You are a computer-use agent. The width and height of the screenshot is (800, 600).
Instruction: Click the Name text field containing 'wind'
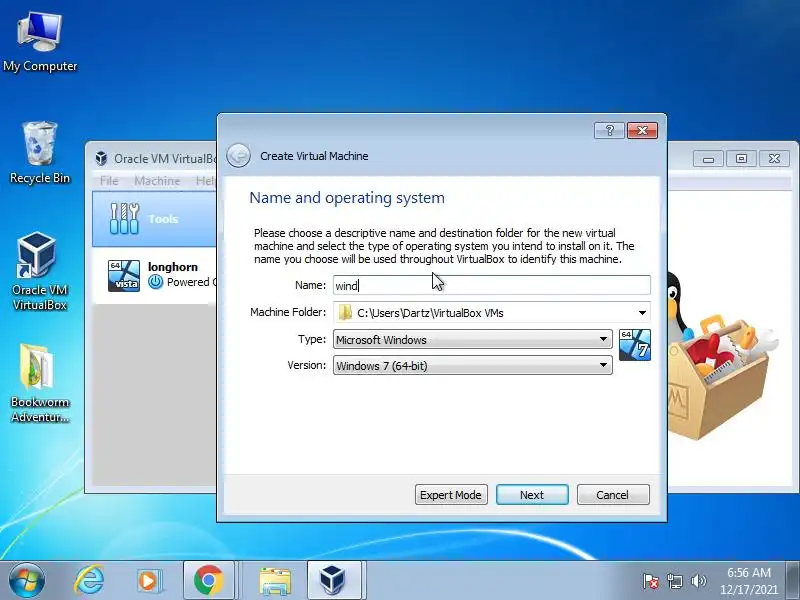pos(492,285)
